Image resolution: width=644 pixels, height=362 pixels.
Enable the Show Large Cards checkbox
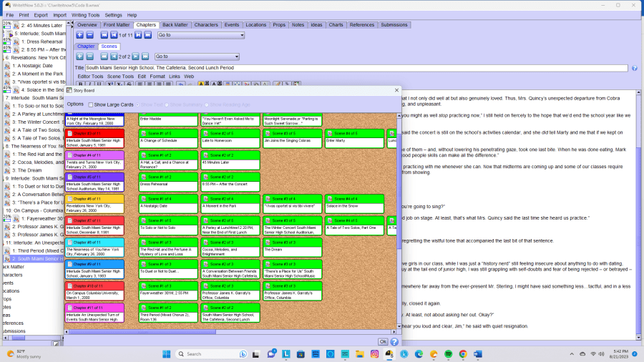pyautogui.click(x=91, y=104)
